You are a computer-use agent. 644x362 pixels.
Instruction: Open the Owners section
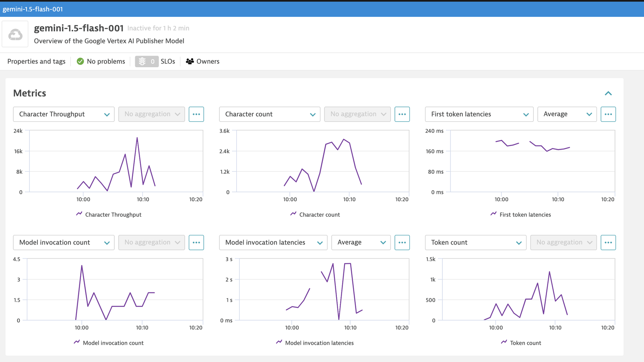(203, 62)
